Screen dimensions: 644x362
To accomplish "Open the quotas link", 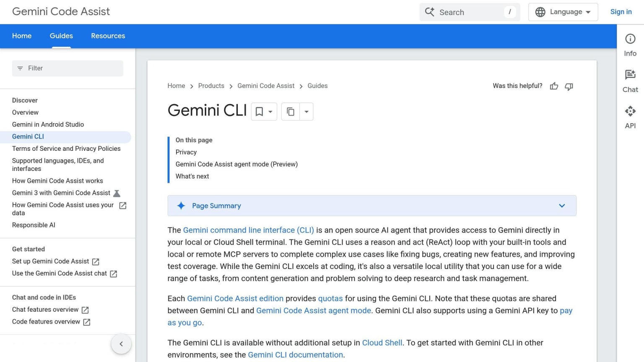I will click(x=330, y=299).
